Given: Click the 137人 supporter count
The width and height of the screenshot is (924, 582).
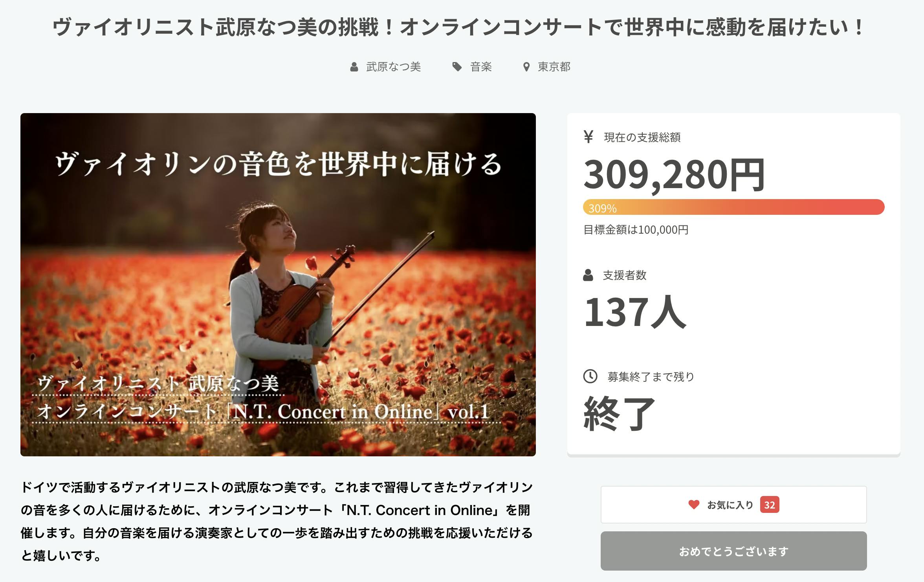Looking at the screenshot, I should coord(635,313).
